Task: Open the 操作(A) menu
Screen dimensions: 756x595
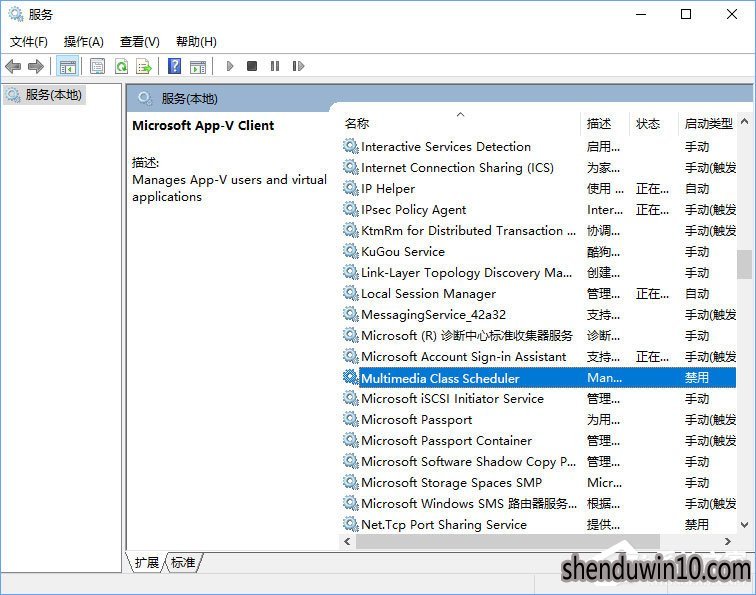Action: tap(84, 42)
